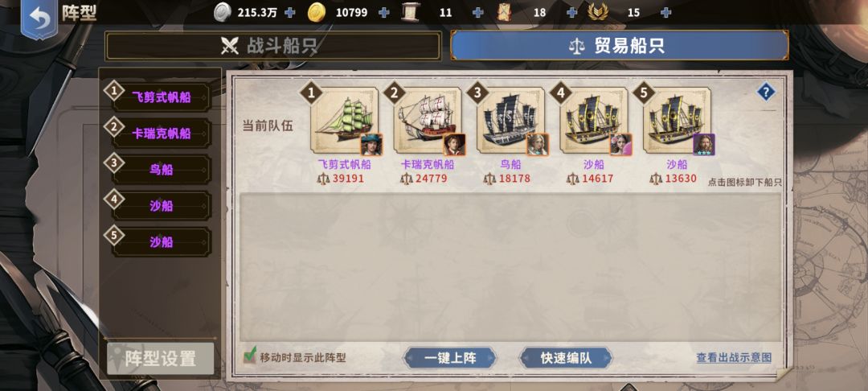This screenshot has height=391, width=868.
Task: Tap captain portrait on slot 5 沙船
Action: (703, 145)
